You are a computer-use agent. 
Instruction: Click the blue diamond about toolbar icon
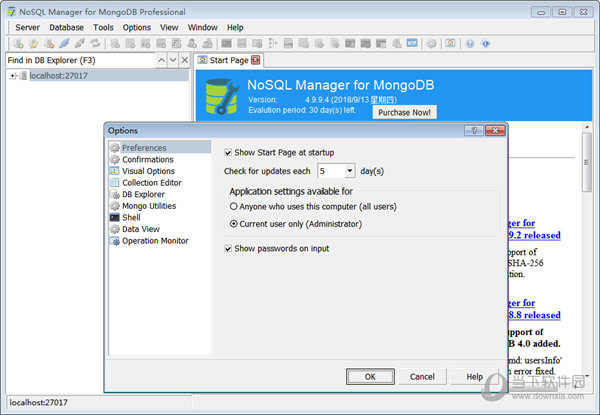pos(486,44)
